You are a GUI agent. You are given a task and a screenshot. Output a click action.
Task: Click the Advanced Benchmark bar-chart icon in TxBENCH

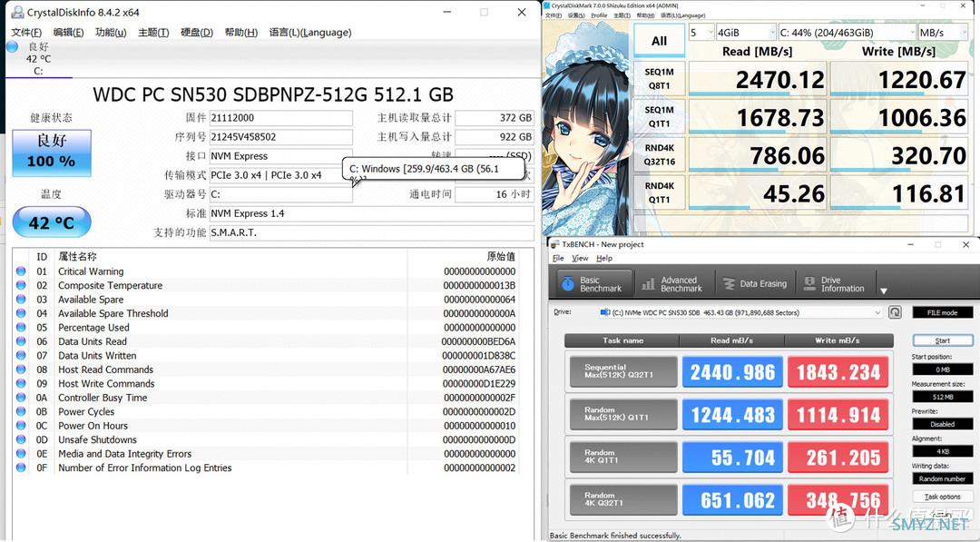(648, 284)
